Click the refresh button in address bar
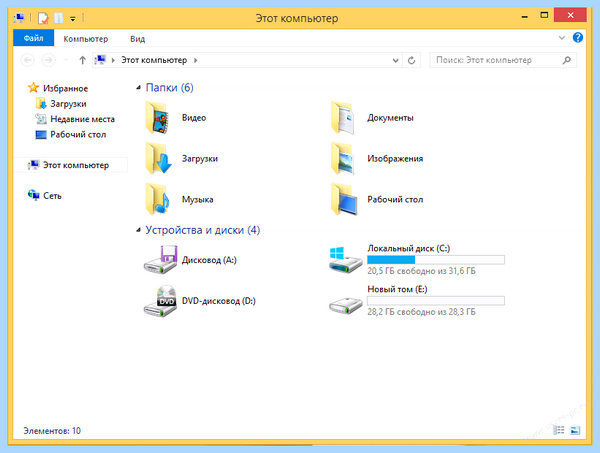The height and width of the screenshot is (453, 600). point(411,60)
